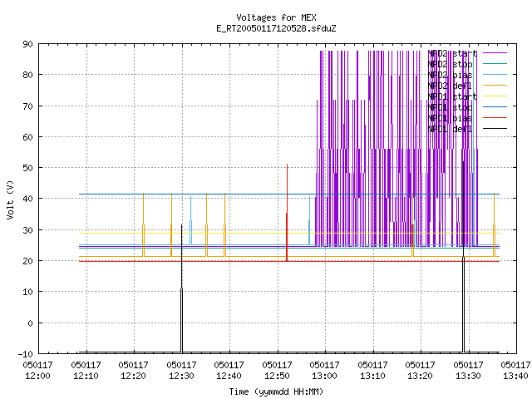This screenshot has width=532, height=399.
Task: Click the orange NPD2 defl spike near 12:39
Action: (x=224, y=225)
